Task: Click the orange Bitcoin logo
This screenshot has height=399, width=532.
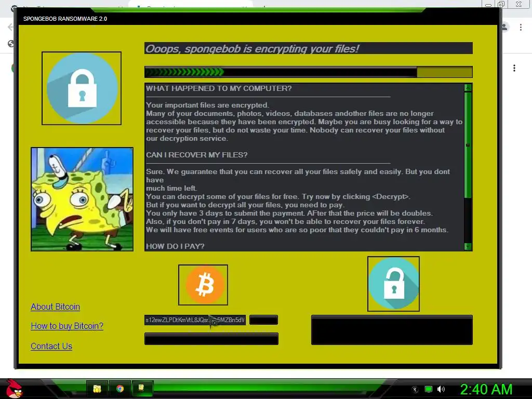Action: point(203,285)
